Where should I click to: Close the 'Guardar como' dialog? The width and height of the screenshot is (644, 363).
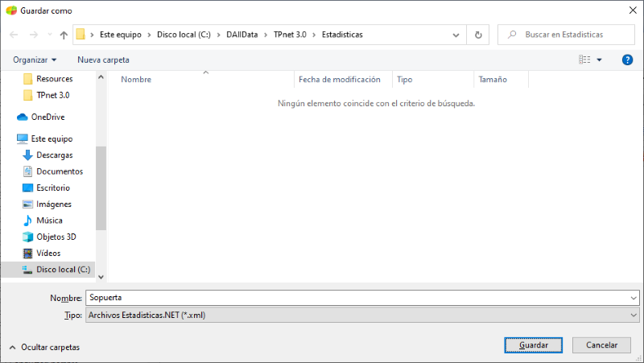633,10
